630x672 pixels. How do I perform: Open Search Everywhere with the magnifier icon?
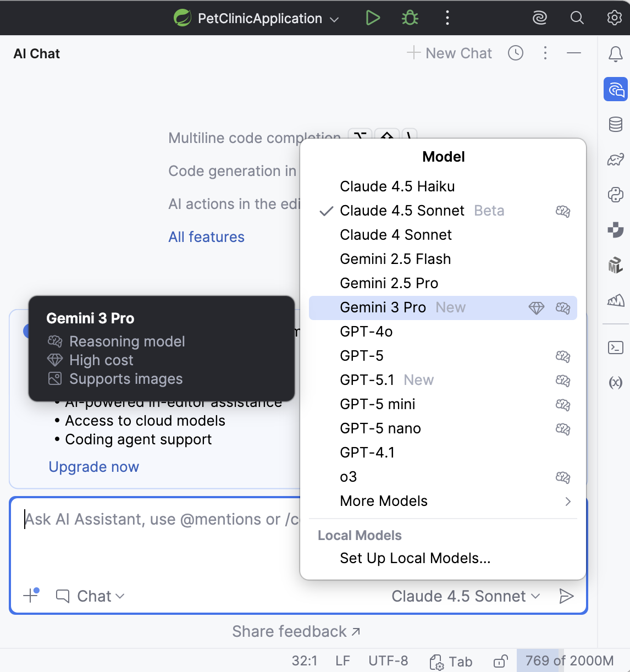pos(577,18)
